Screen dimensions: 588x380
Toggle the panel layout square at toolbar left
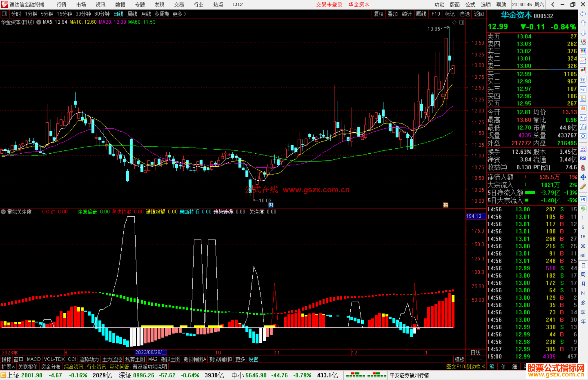tap(4, 14)
